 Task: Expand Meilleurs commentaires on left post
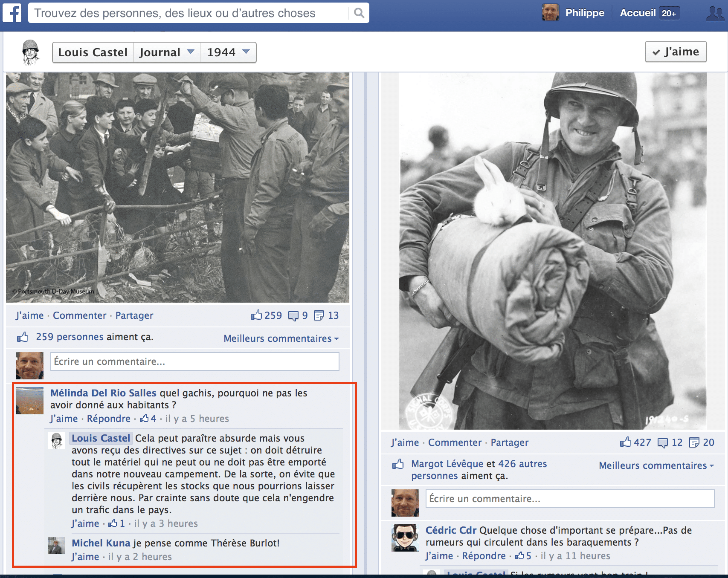[281, 338]
